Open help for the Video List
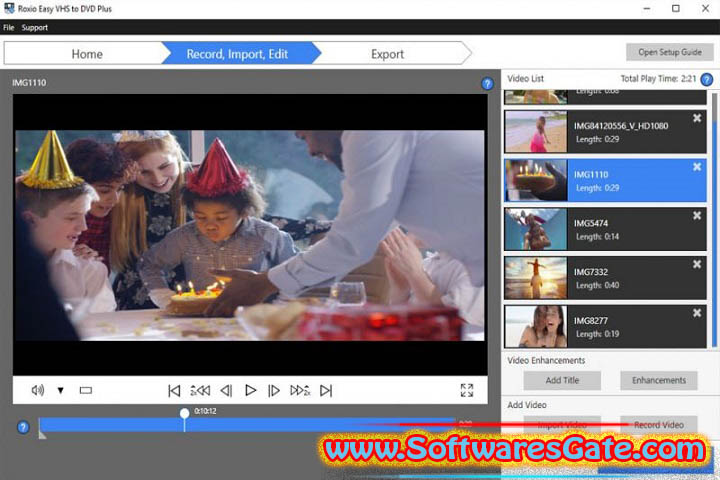The height and width of the screenshot is (480, 720). tap(707, 79)
